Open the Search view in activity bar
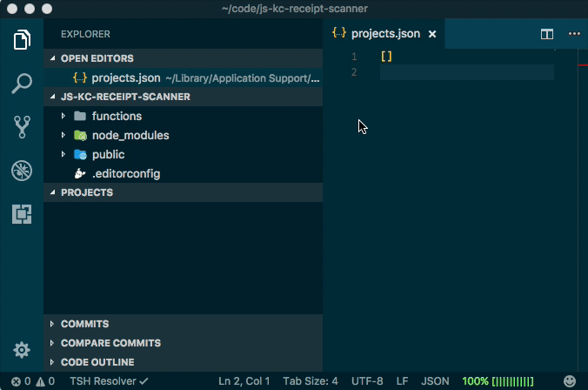Viewport: 588px width, 390px height. (22, 84)
